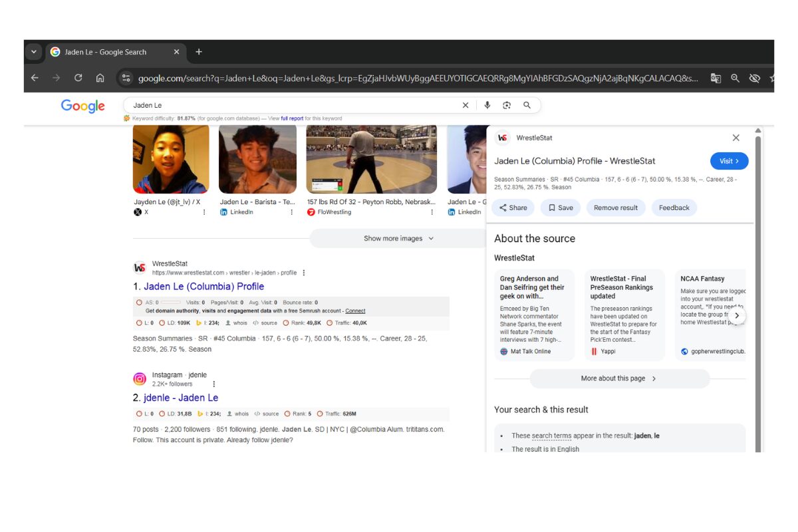The width and height of the screenshot is (798, 532).
Task: Open Jayden Le X profile image
Action: pyautogui.click(x=171, y=159)
